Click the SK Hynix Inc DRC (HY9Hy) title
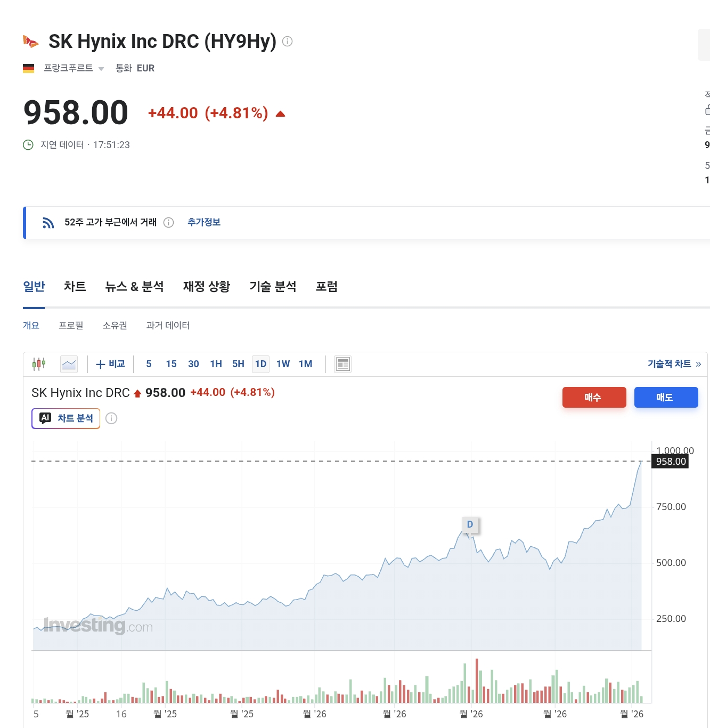Viewport: 710px width, 728px height. [x=162, y=41]
